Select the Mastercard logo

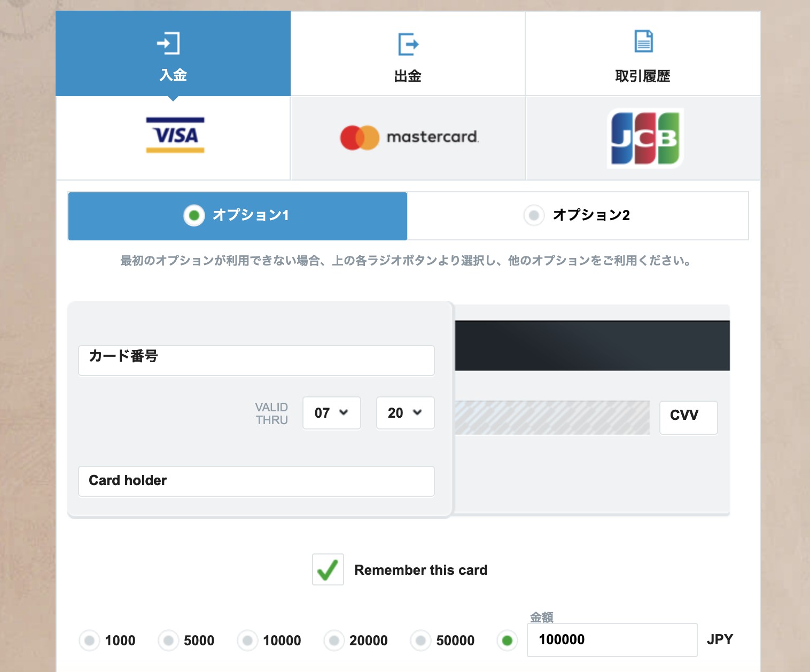[409, 137]
